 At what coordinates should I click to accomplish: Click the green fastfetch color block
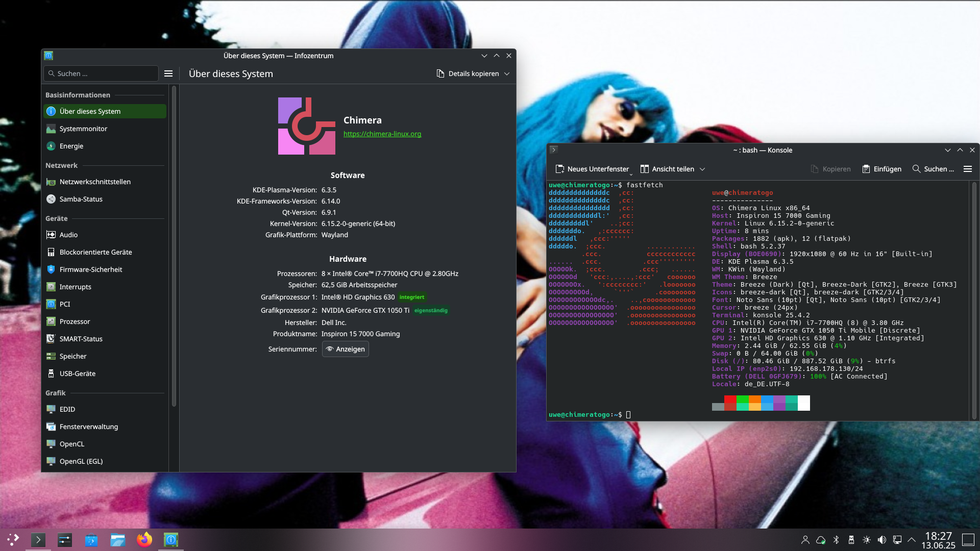pos(743,399)
